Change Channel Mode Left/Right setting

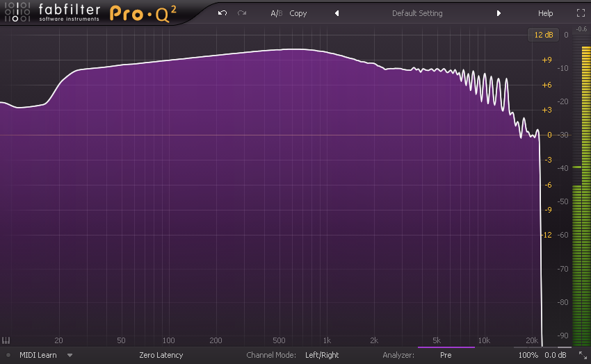[x=322, y=355]
